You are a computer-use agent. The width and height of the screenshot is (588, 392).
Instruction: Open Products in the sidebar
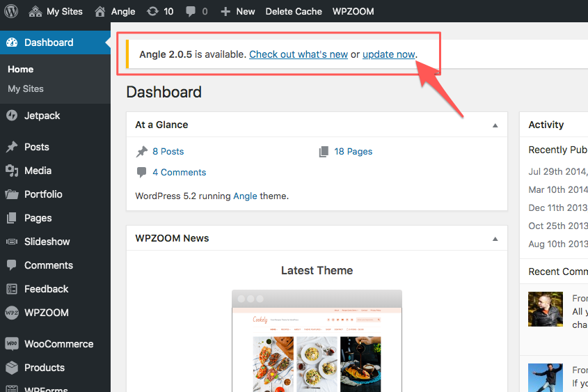(44, 368)
